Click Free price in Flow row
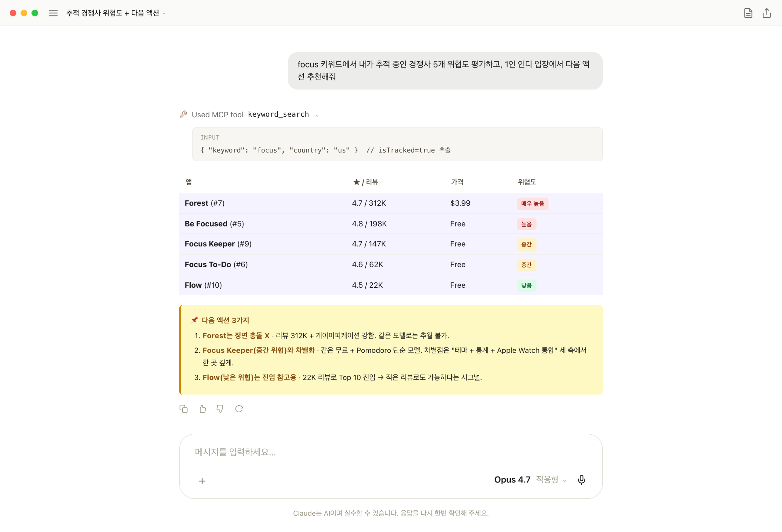The height and width of the screenshot is (532, 782). (458, 285)
